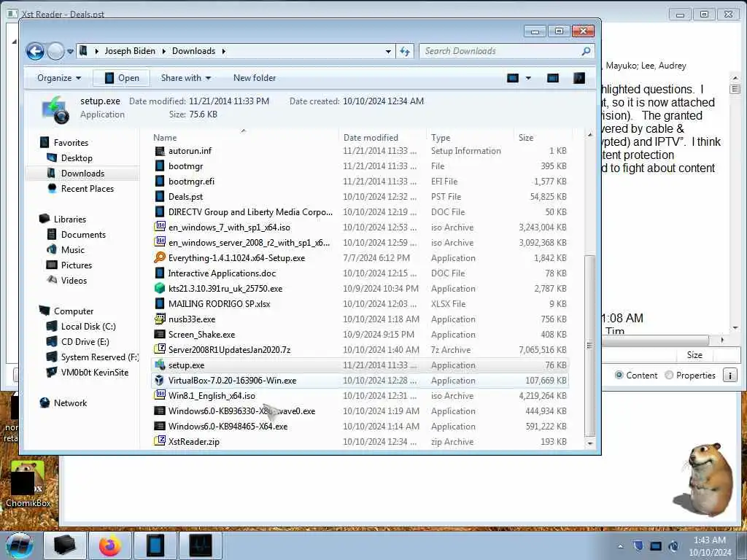Select the Deals.pst file icon
The image size is (747, 560).
click(x=160, y=197)
